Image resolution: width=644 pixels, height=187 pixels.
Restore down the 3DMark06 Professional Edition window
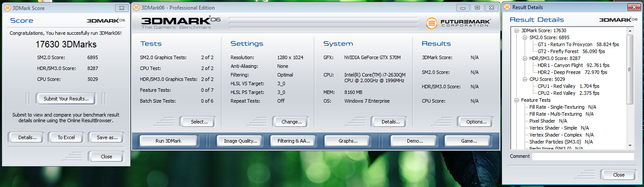[477, 7]
